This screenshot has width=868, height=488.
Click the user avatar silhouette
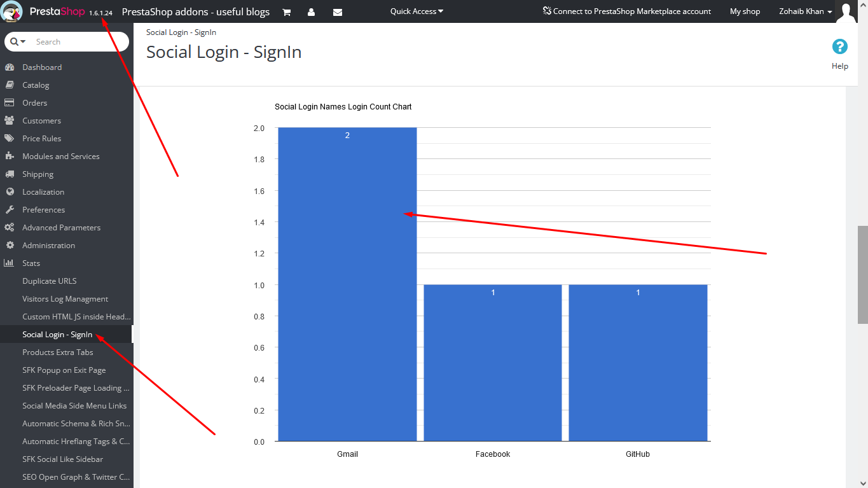(x=847, y=11)
